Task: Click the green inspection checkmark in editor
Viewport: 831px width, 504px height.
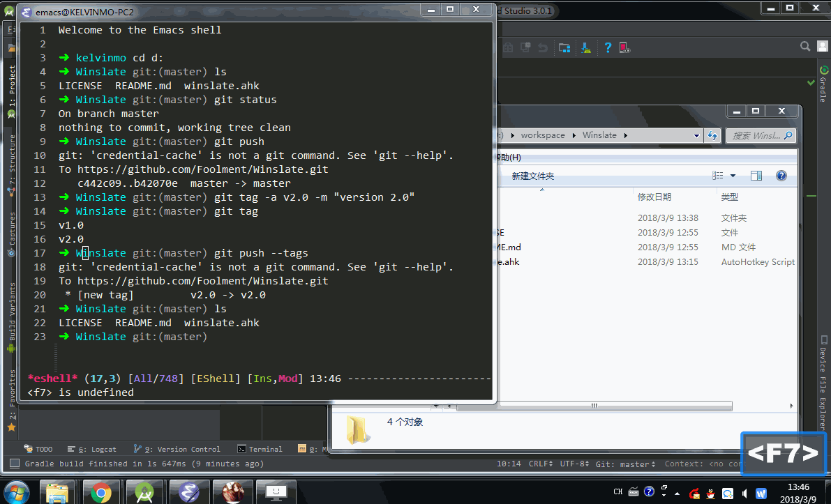Action: point(811,82)
